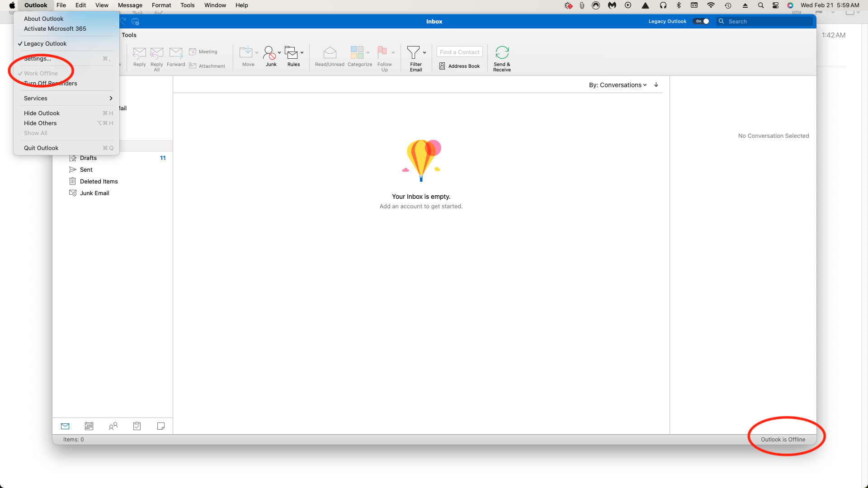Switch to Mail view in bottom navigation
Screen dimensions: 868x488
click(x=65, y=426)
